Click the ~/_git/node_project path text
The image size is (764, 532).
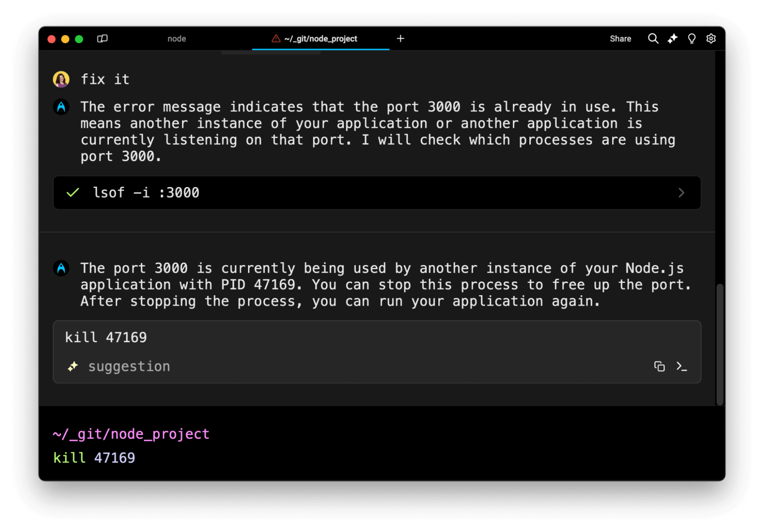(131, 433)
